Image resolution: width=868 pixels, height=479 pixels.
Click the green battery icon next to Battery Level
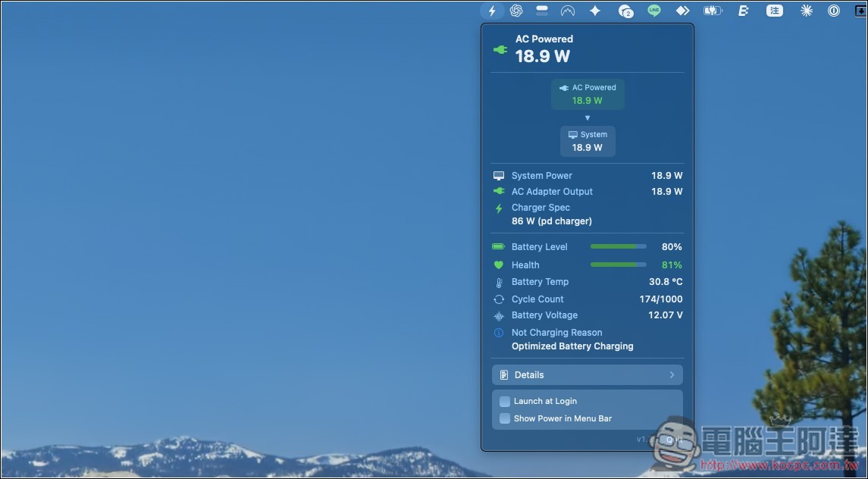click(498, 246)
